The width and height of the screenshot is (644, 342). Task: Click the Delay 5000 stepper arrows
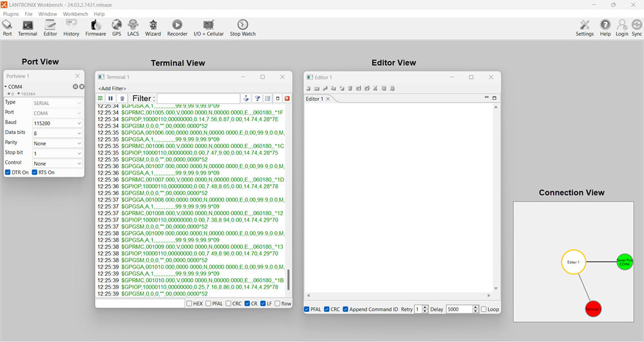[476, 309]
